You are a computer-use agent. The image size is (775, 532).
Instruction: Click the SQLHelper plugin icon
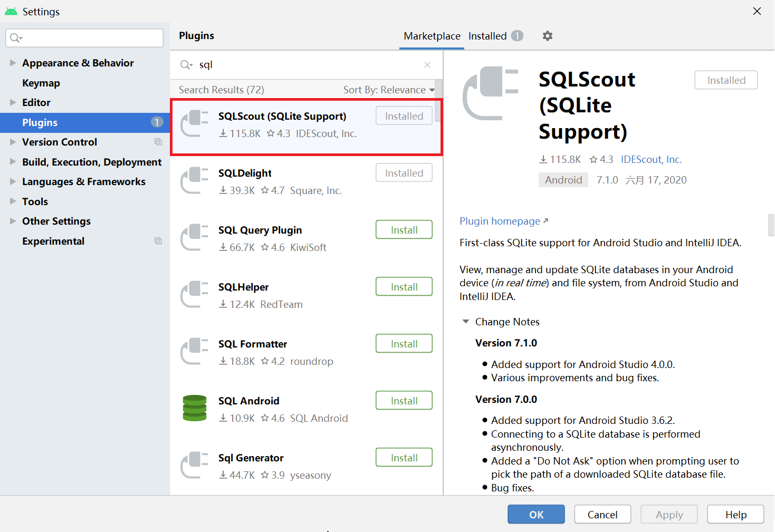[194, 295]
